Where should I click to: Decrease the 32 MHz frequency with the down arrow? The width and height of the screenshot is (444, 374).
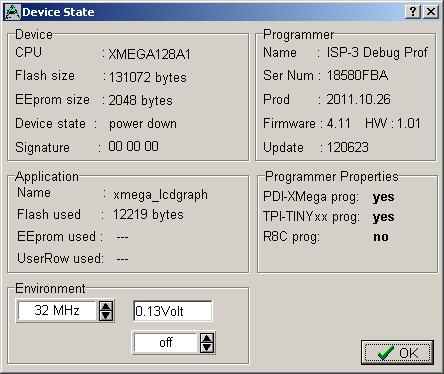(106, 315)
